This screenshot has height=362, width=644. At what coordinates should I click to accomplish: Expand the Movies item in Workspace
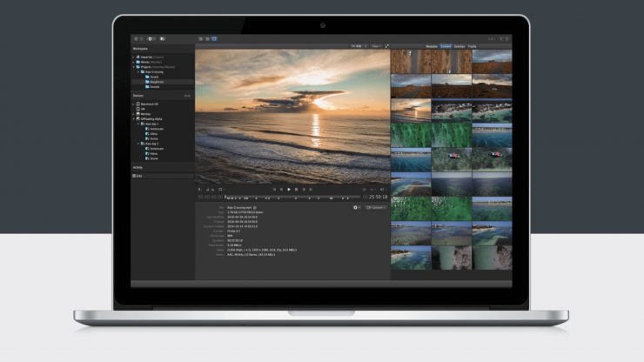point(134,62)
